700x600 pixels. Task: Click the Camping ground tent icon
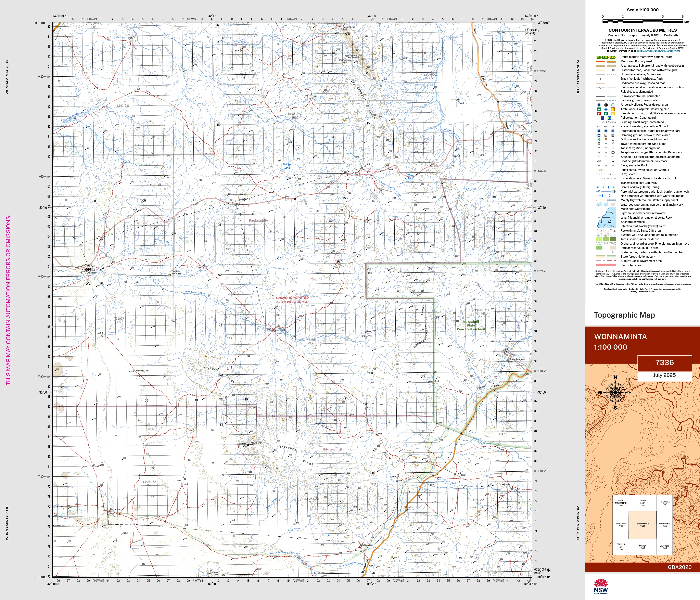click(x=599, y=136)
